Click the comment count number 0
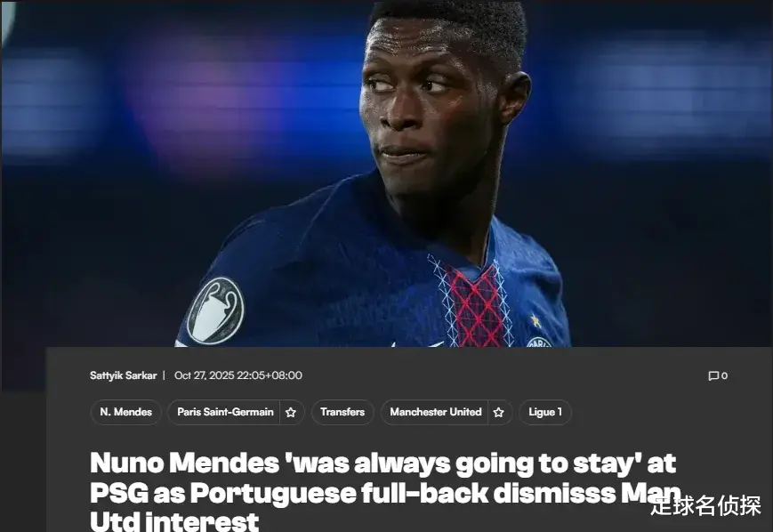 [724, 376]
